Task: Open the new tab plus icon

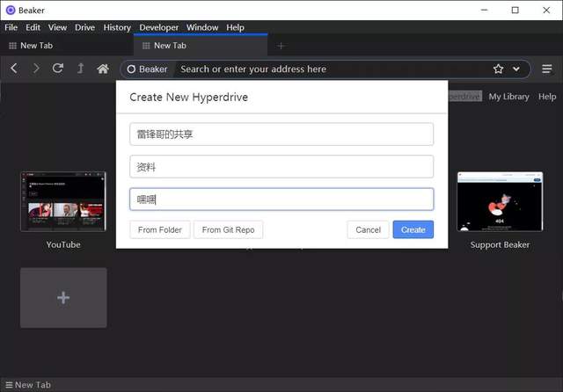Action: click(281, 46)
